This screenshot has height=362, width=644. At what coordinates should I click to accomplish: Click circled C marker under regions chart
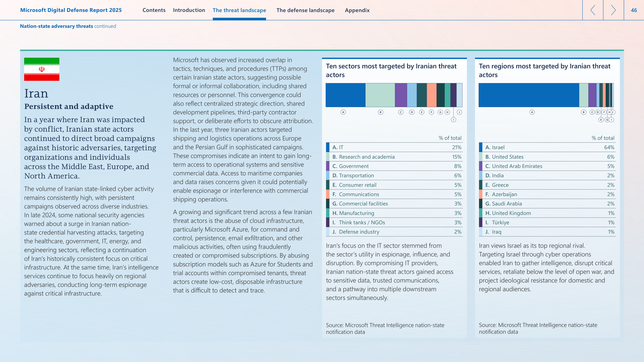click(592, 112)
